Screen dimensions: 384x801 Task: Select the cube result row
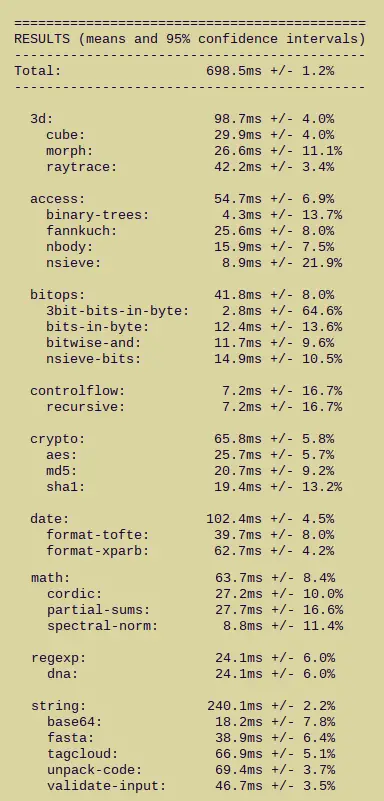pos(190,135)
